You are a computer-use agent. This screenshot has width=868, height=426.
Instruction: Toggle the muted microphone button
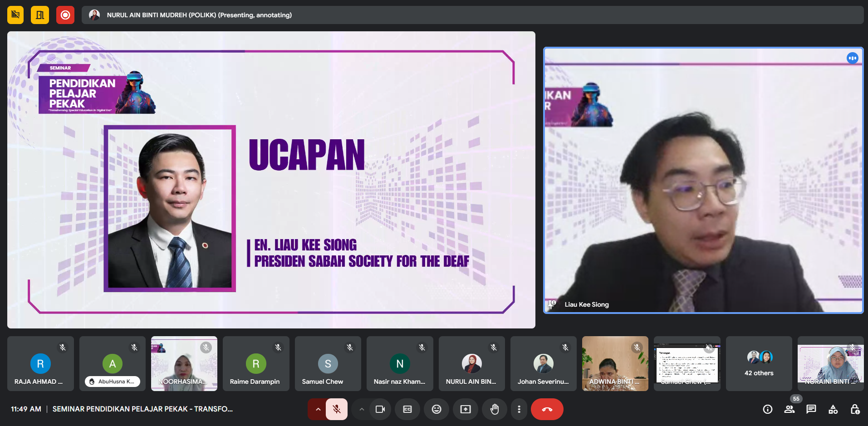point(337,409)
